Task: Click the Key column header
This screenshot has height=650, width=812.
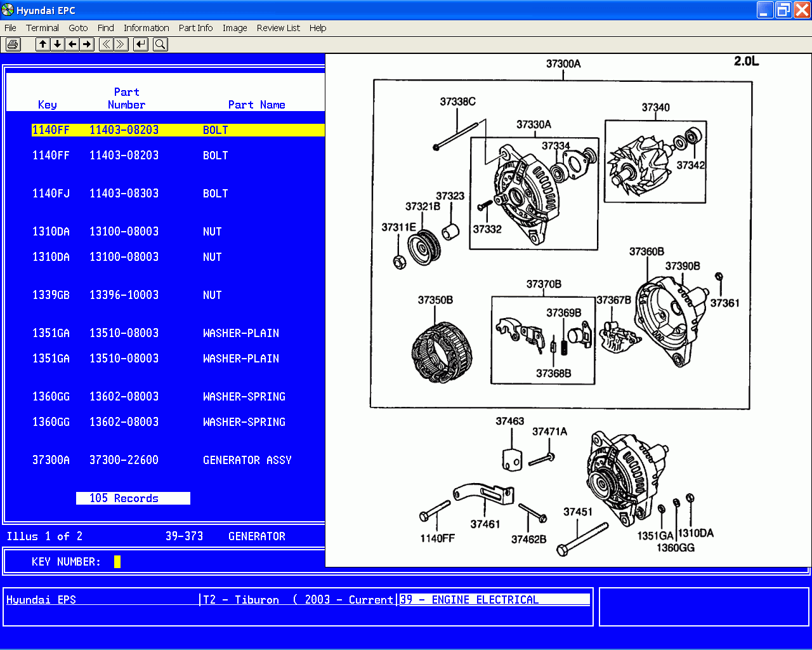Action: (x=48, y=105)
